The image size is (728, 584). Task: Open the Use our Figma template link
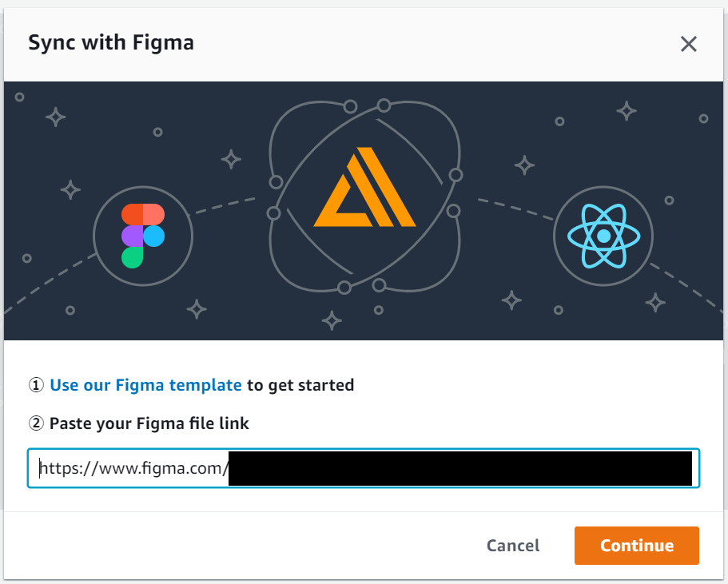[x=145, y=385]
